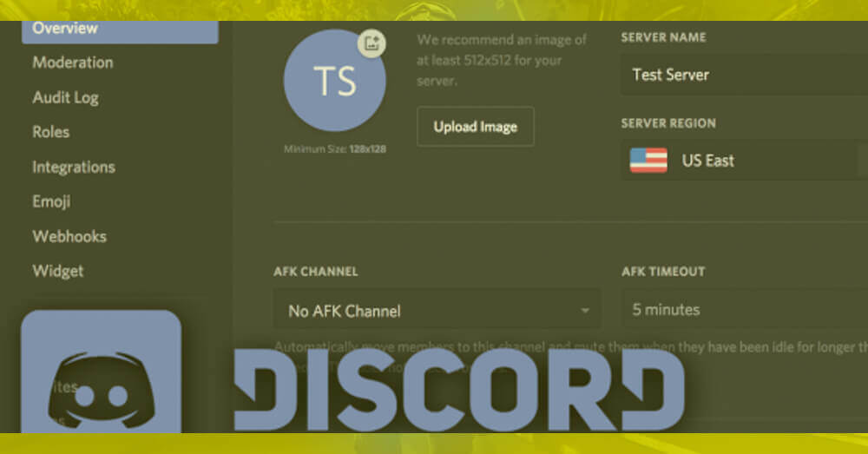Click the SERVER NAME label
The image size is (868, 454).
click(x=663, y=37)
